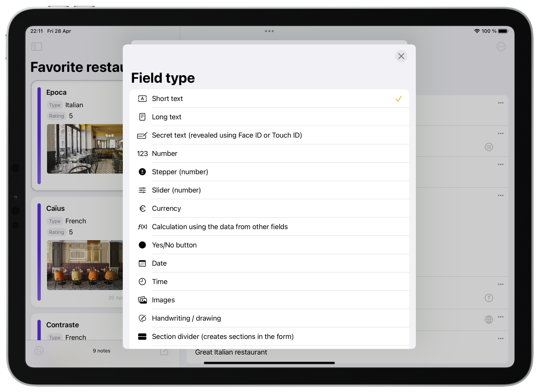Choose Handwriting / drawing type
Viewport: 539px width, 392px height.
(269, 318)
